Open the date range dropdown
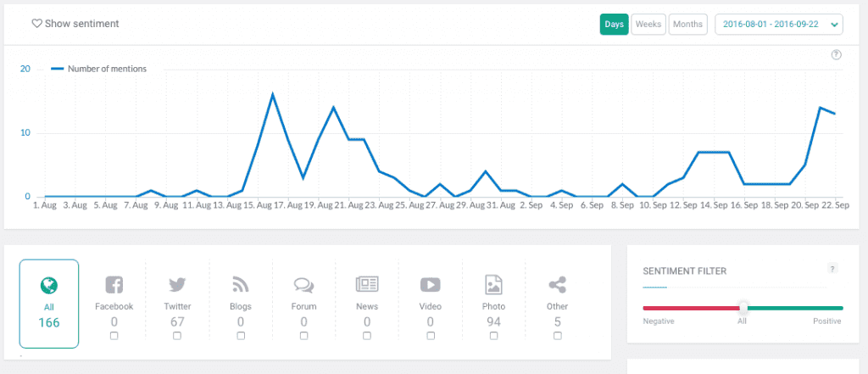The image size is (868, 374). [779, 25]
